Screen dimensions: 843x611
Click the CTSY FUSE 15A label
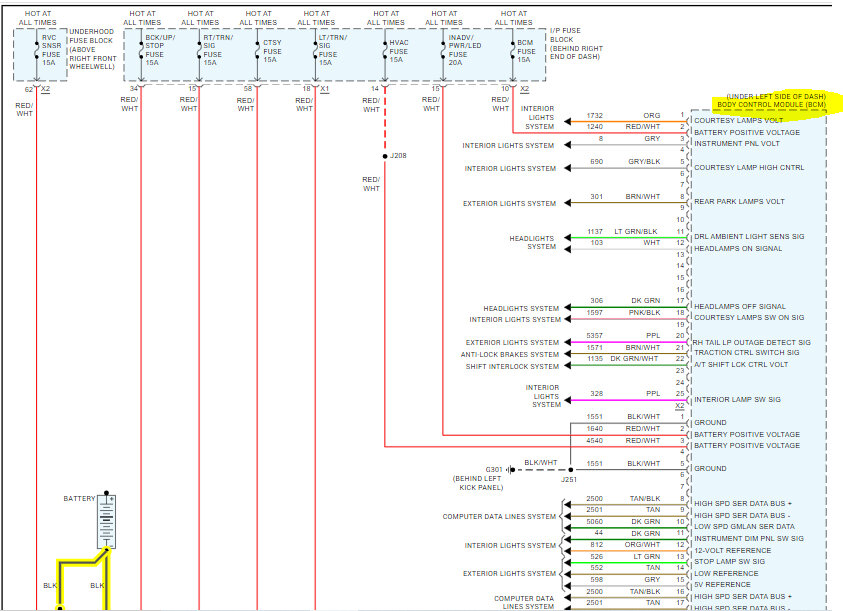(x=272, y=51)
